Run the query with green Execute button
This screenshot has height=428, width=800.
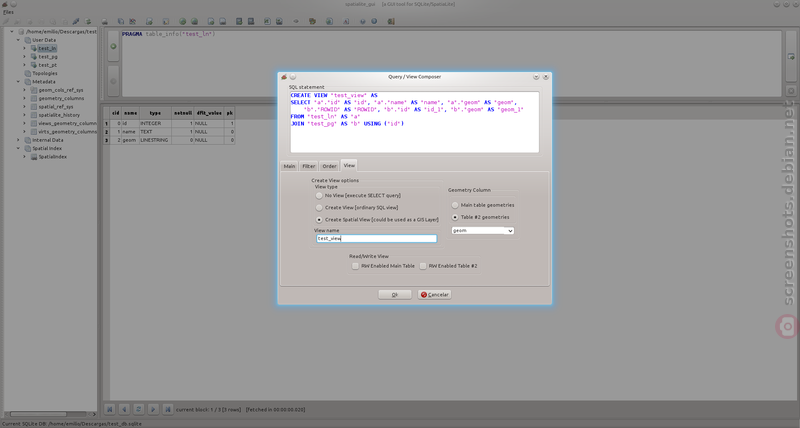pyautogui.click(x=113, y=46)
